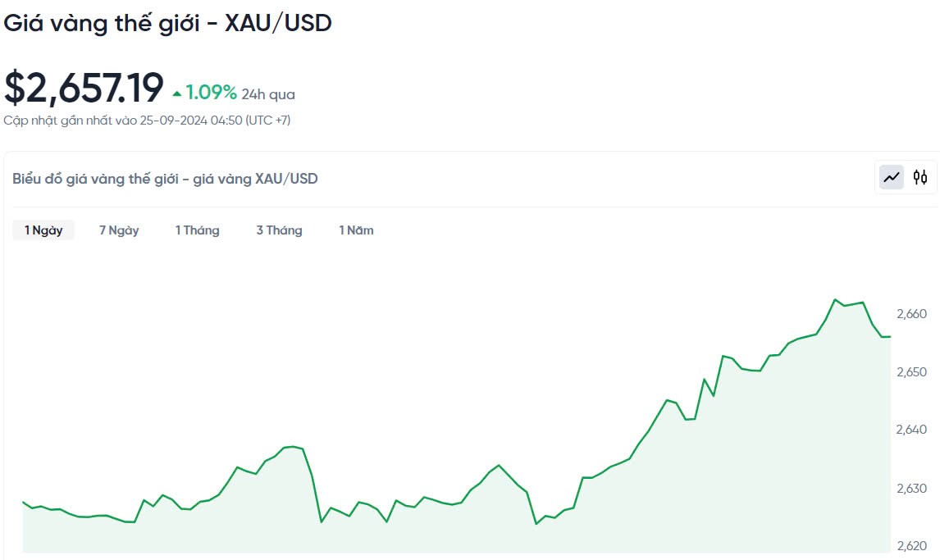Click the Giá vàng thế giới heading
The height and width of the screenshot is (560, 940).
(x=167, y=23)
